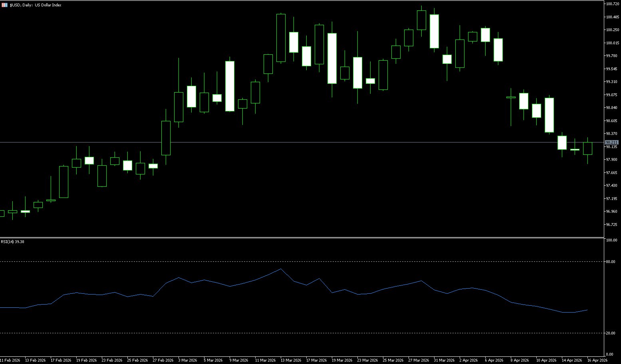Image resolution: width=621 pixels, height=364 pixels.
Task: Select the 16 Apr 2026 date label
Action: point(597,360)
